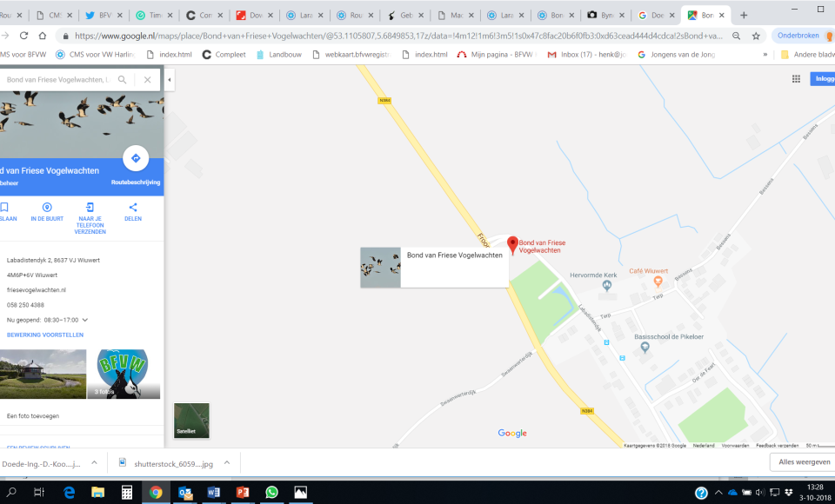835x504 pixels.
Task: Click Bewerking voorstellen link
Action: (x=45, y=335)
